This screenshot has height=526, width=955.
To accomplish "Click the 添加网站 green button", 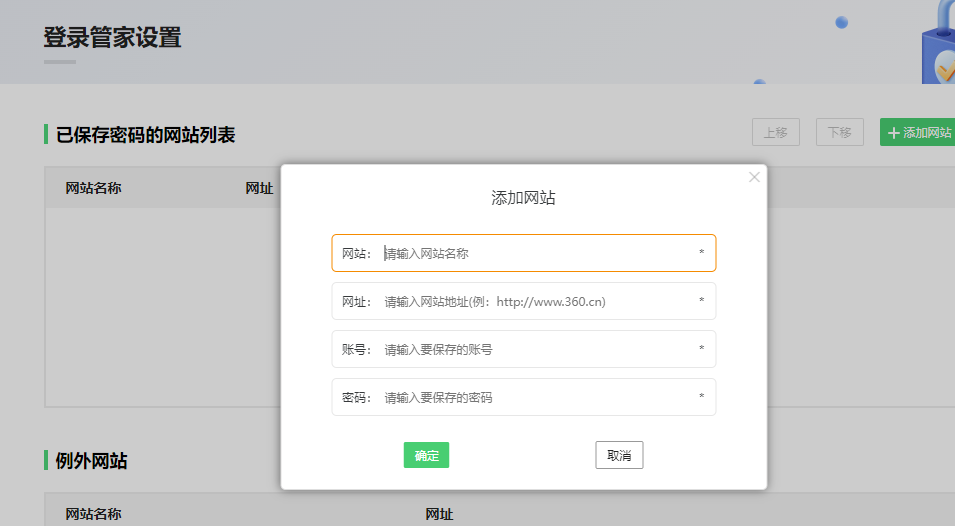I will coord(918,132).
